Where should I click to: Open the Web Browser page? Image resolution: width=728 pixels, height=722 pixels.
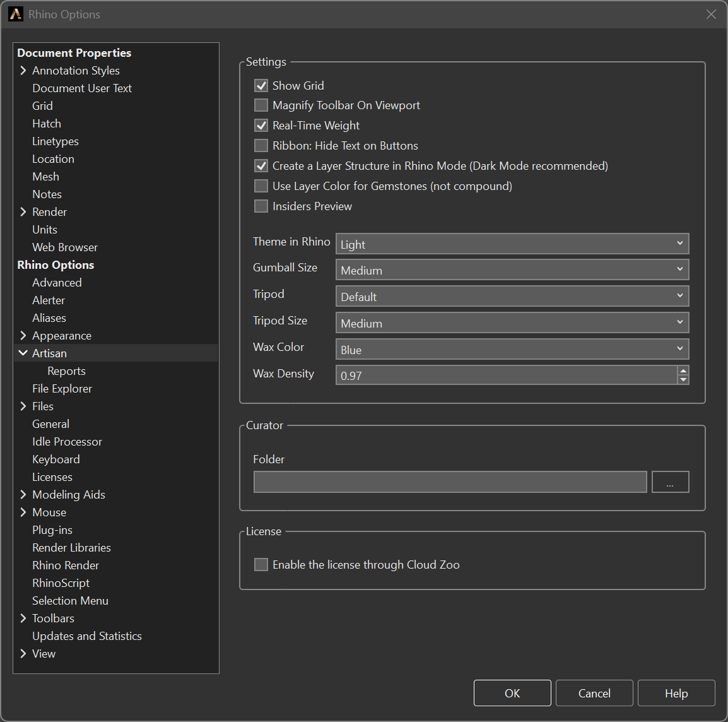(65, 247)
